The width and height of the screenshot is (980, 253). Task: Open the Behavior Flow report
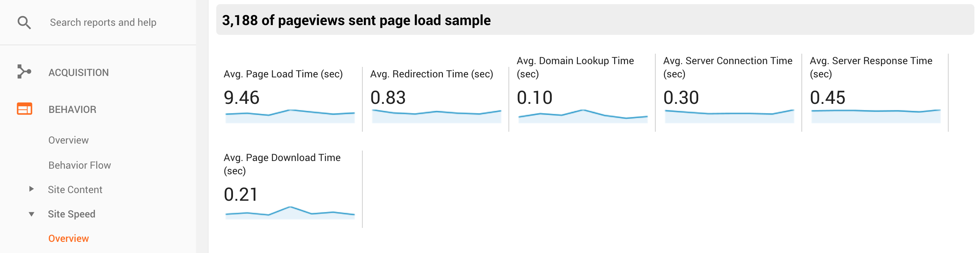pyautogui.click(x=80, y=165)
